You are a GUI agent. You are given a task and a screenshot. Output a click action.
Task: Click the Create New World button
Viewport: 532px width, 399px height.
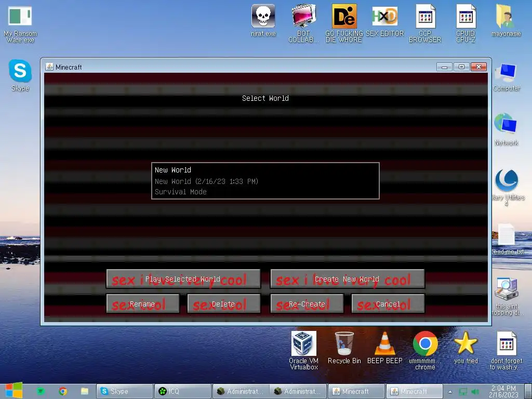(x=347, y=279)
